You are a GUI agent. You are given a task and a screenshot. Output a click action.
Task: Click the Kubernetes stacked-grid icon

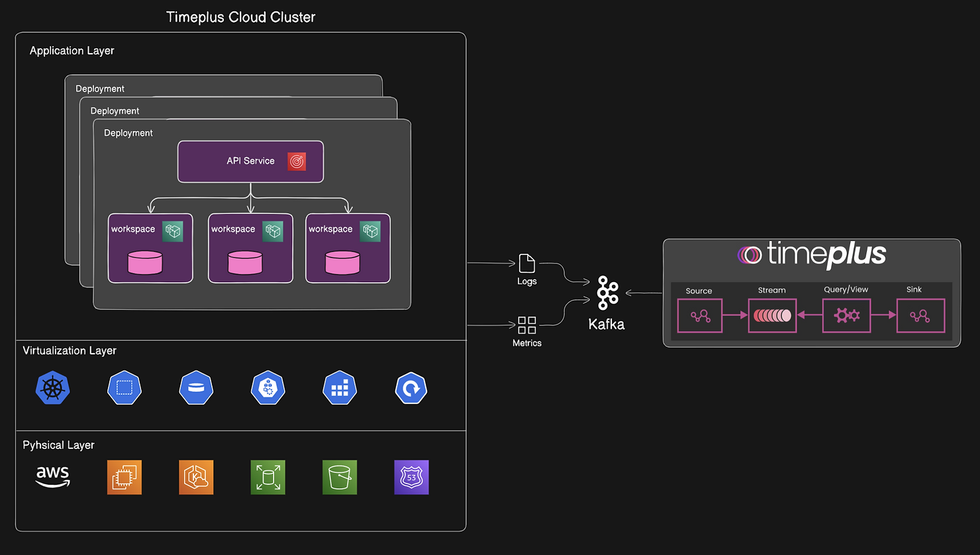pyautogui.click(x=340, y=388)
